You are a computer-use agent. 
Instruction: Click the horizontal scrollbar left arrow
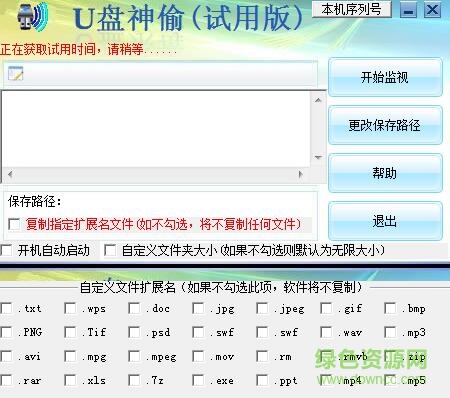pyautogui.click(x=10, y=174)
